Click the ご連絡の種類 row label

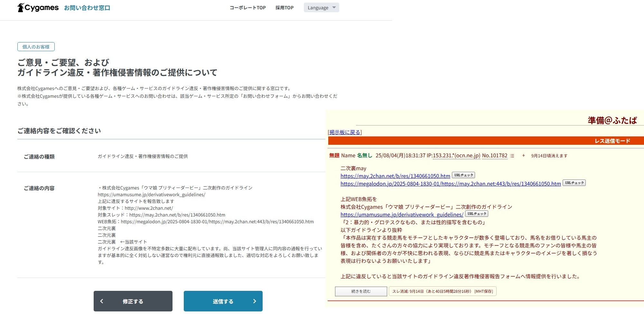pos(39,157)
